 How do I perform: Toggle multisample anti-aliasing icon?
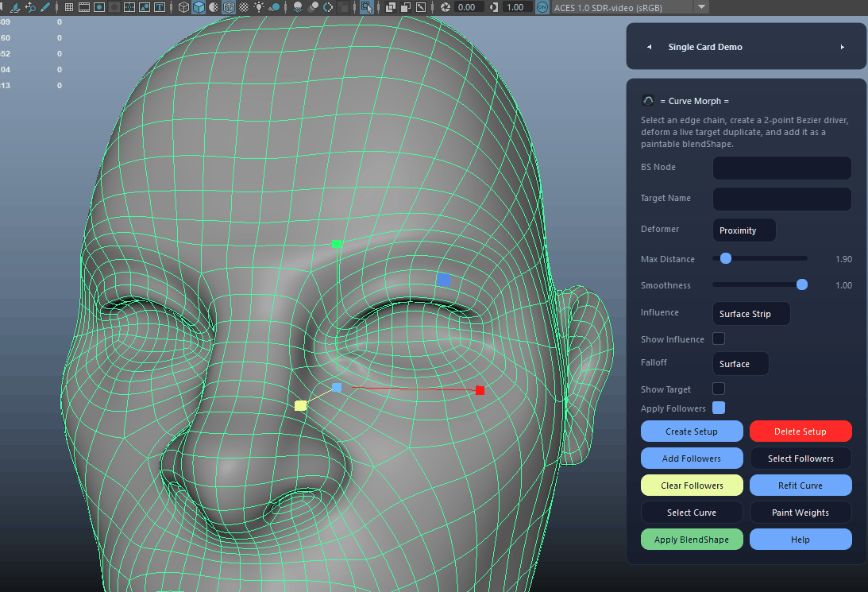point(328,7)
